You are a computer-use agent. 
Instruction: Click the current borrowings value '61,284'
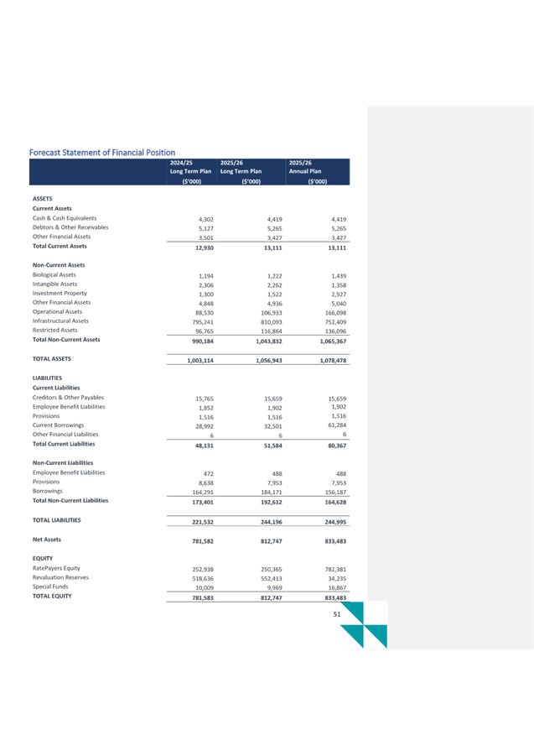click(x=337, y=425)
